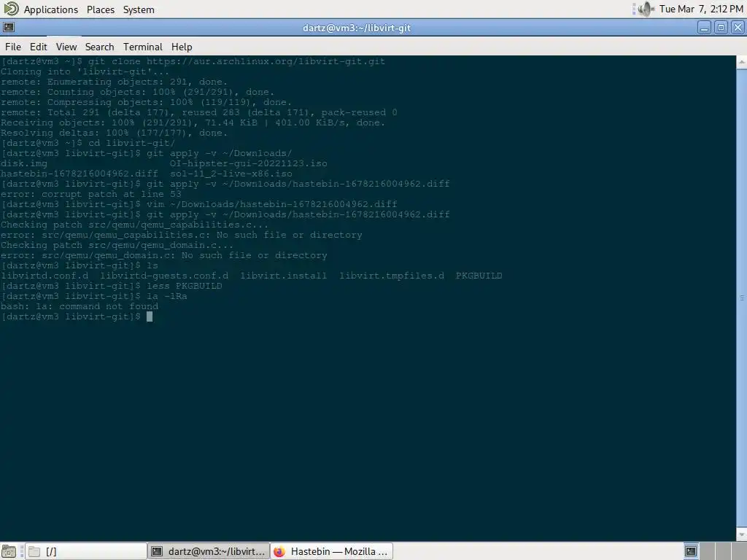Switch to the [/] file manager taskbar window
This screenshot has height=560, width=747.
coord(86,551)
